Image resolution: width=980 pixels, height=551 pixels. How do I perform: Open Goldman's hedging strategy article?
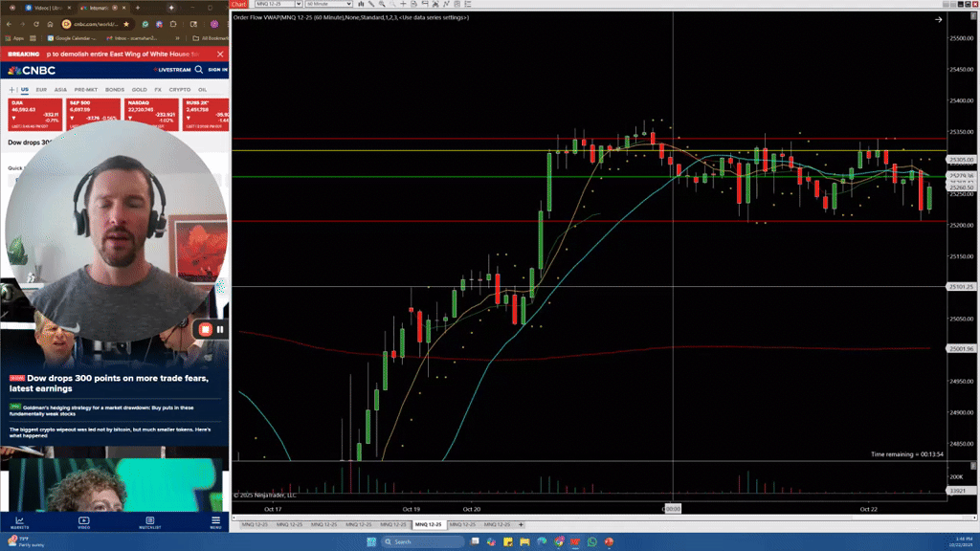101,409
